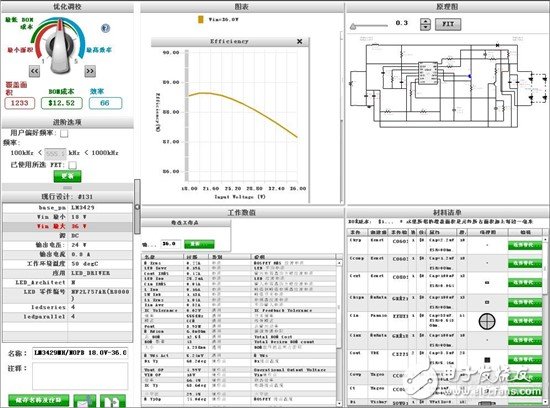Click the FIT button above schematic
Image resolution: width=550 pixels, height=408 pixels.
(x=448, y=24)
